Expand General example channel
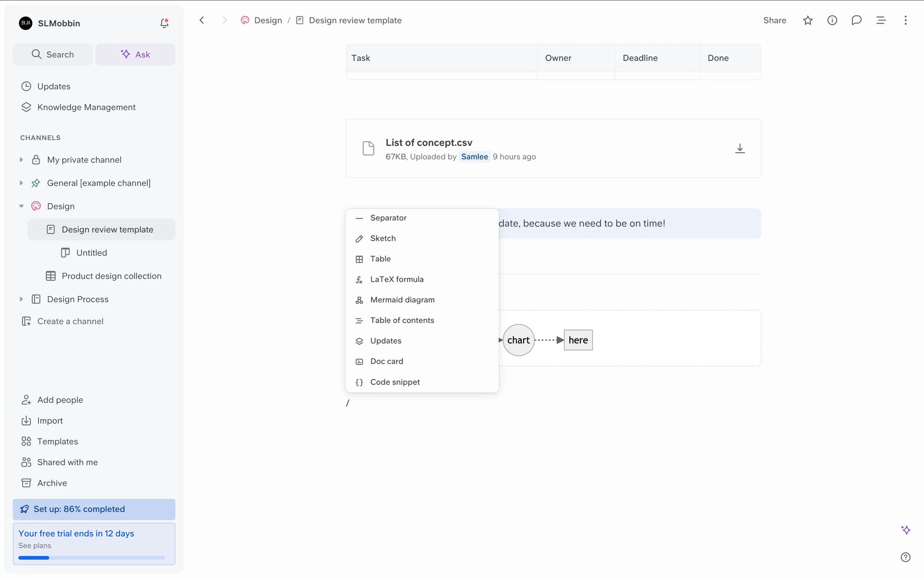The width and height of the screenshot is (924, 578). coord(21,183)
